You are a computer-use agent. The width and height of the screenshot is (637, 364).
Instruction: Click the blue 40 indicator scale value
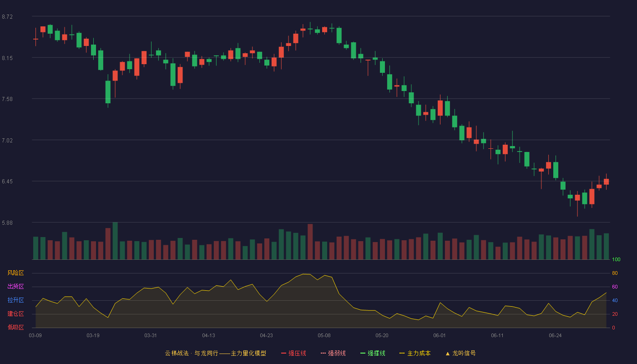(x=615, y=300)
